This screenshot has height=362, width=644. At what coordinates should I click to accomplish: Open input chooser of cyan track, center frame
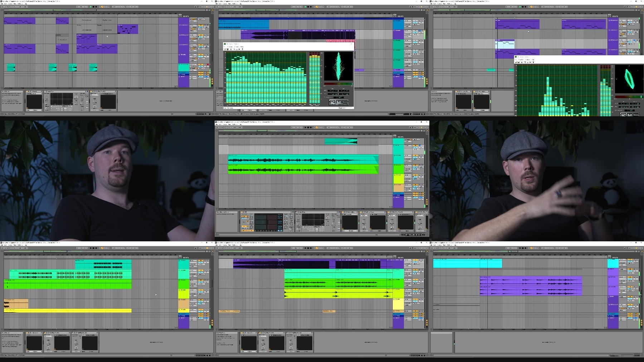[408, 155]
